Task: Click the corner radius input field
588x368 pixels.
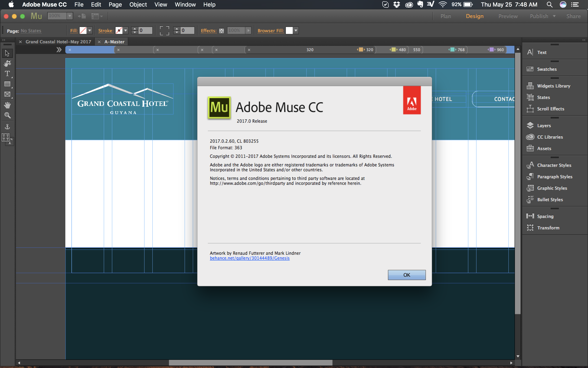Action: (x=188, y=31)
